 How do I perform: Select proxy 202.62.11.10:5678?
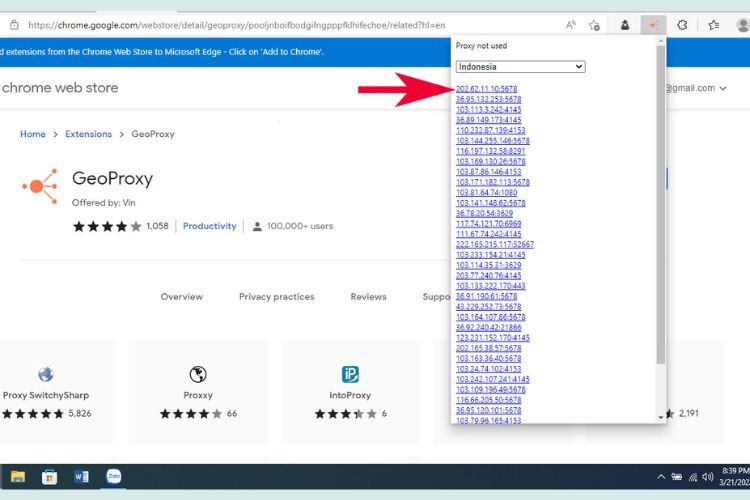pyautogui.click(x=486, y=89)
